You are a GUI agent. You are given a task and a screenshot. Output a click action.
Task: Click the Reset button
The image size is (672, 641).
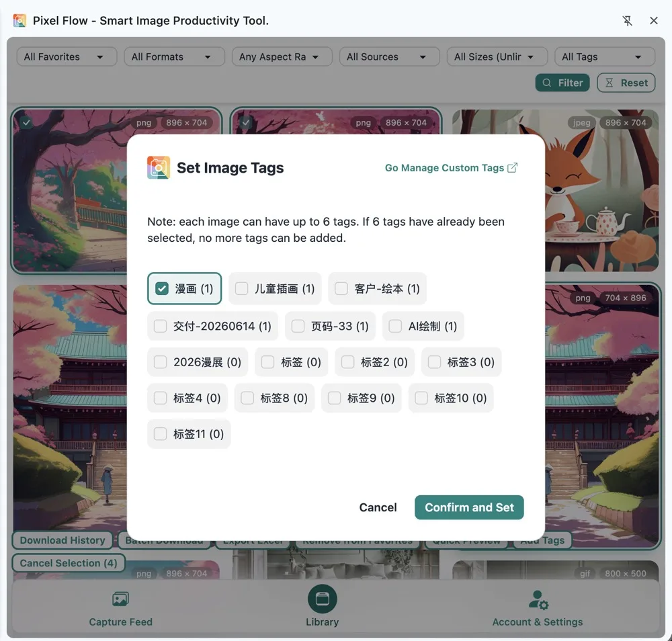coord(626,83)
